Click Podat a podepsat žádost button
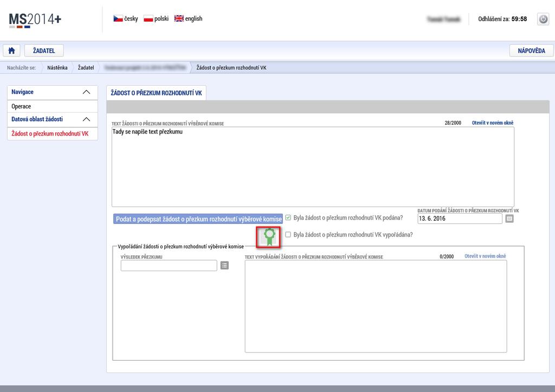 [198, 219]
